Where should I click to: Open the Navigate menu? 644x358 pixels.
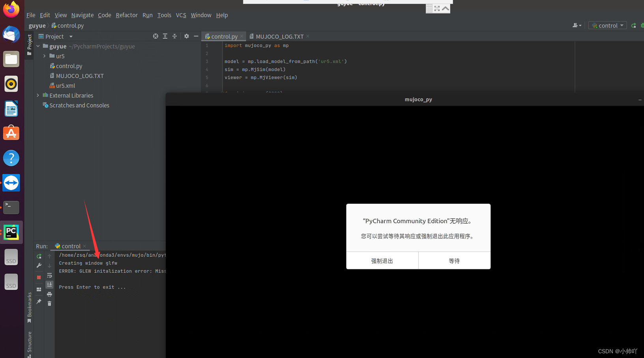82,15
